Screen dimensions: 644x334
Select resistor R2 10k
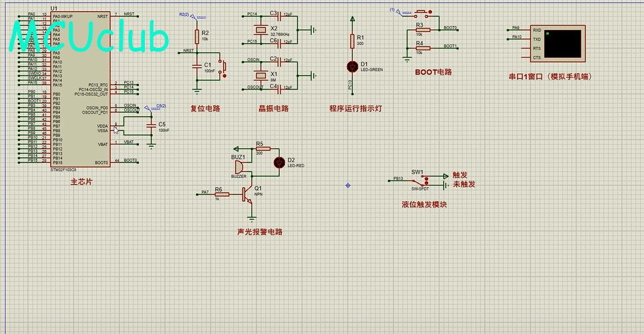click(197, 37)
